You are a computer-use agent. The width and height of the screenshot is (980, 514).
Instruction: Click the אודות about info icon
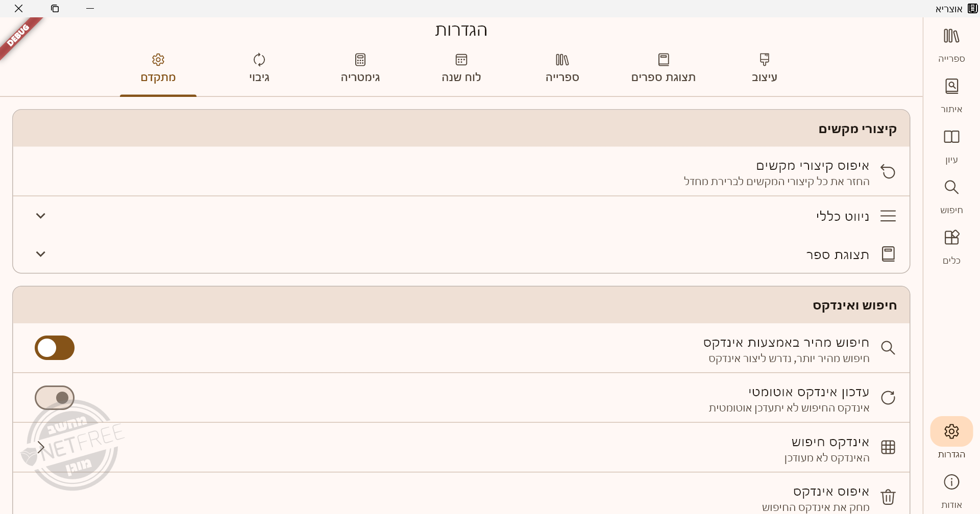point(951,482)
